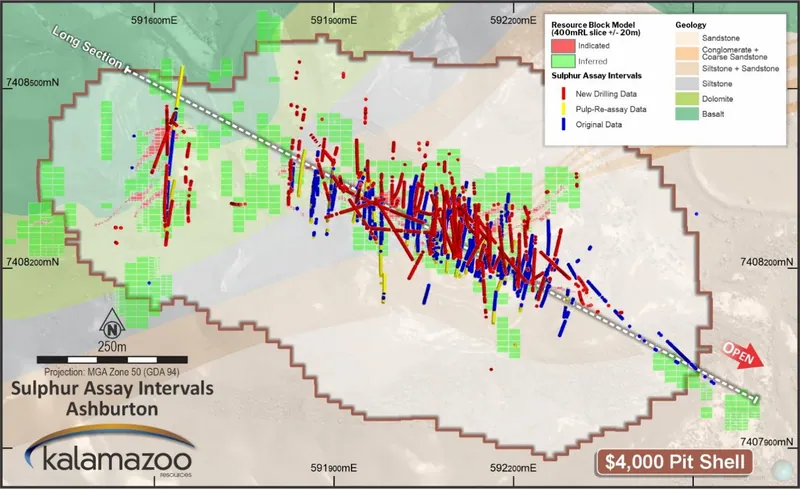
Task: Click the Conglomerate + Coarse Sandstone swatch
Action: (687, 54)
